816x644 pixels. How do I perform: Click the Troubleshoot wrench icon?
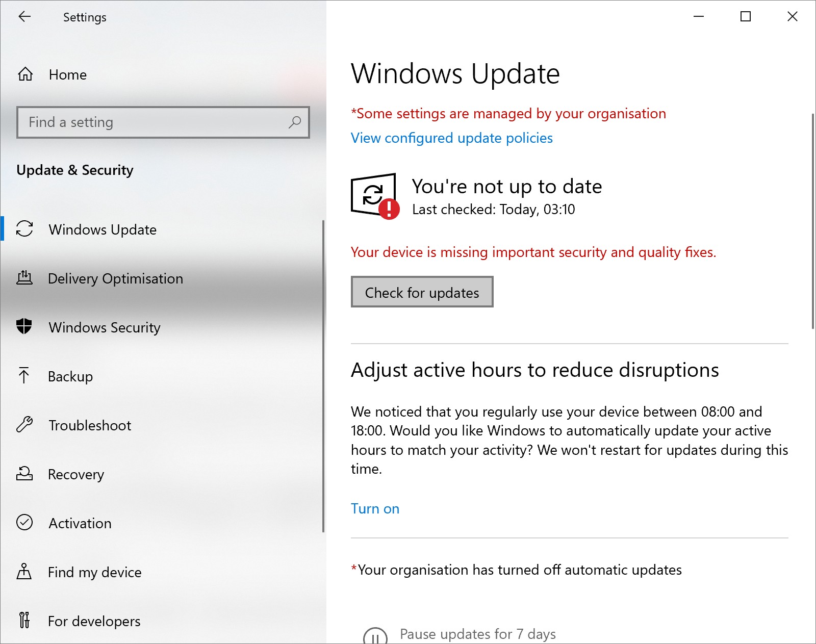click(24, 424)
